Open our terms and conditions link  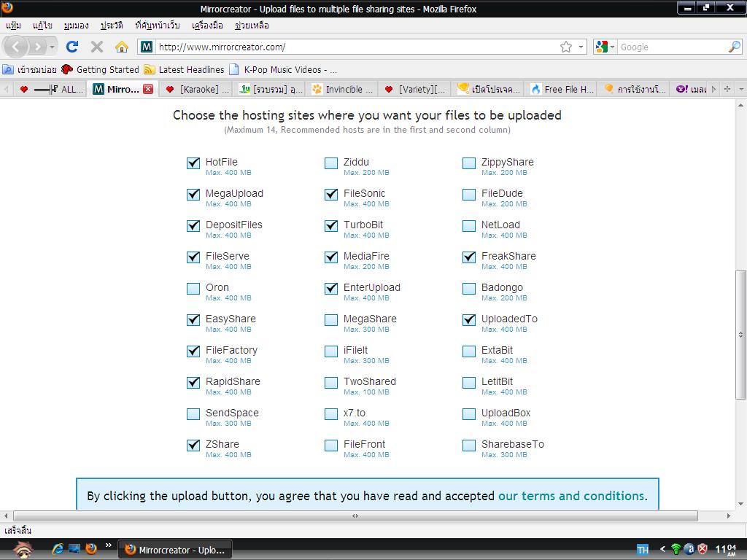pos(571,496)
